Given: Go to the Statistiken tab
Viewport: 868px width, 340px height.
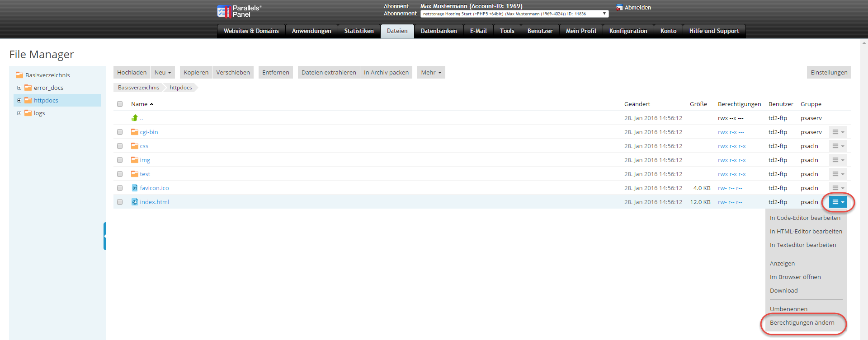Looking at the screenshot, I should [359, 31].
